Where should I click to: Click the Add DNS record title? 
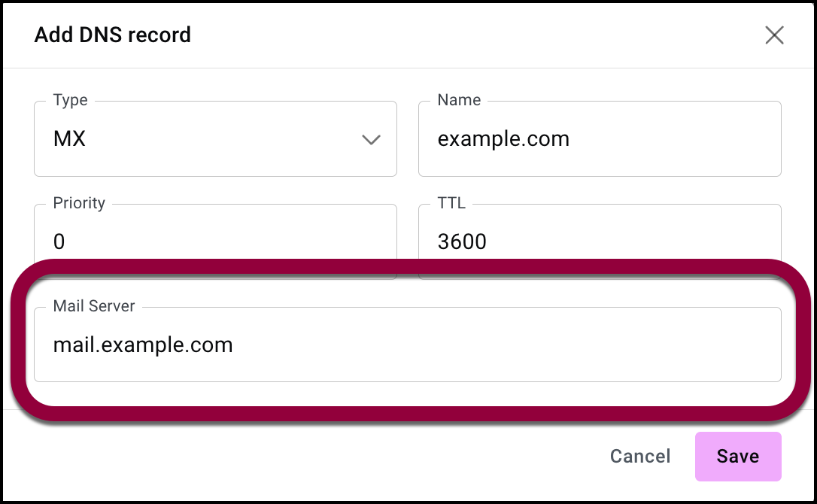click(x=113, y=35)
